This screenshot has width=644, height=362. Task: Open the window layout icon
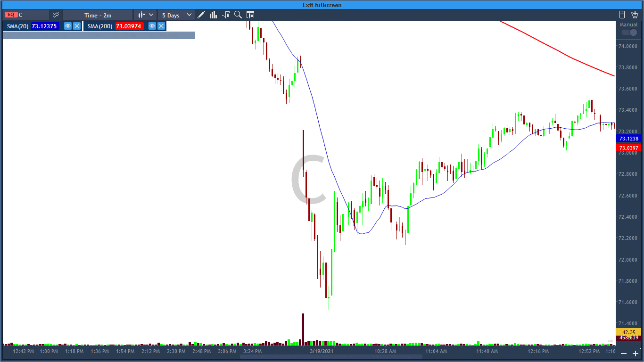622,15
